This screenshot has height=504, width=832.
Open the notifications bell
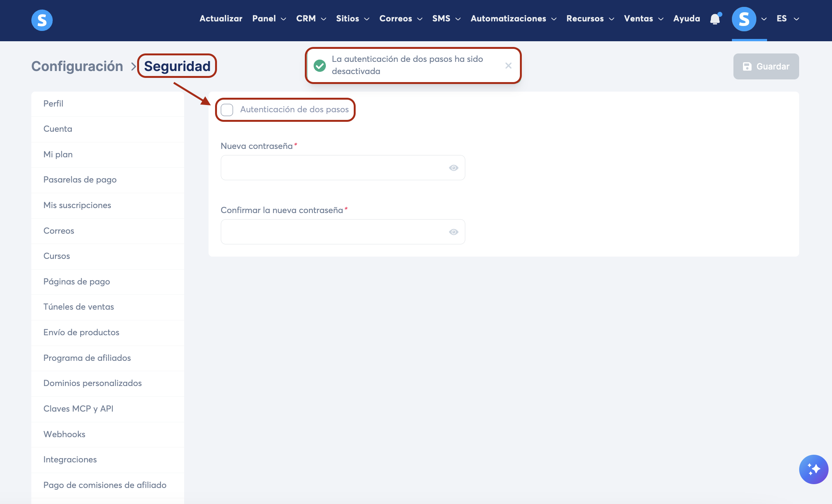point(715,19)
